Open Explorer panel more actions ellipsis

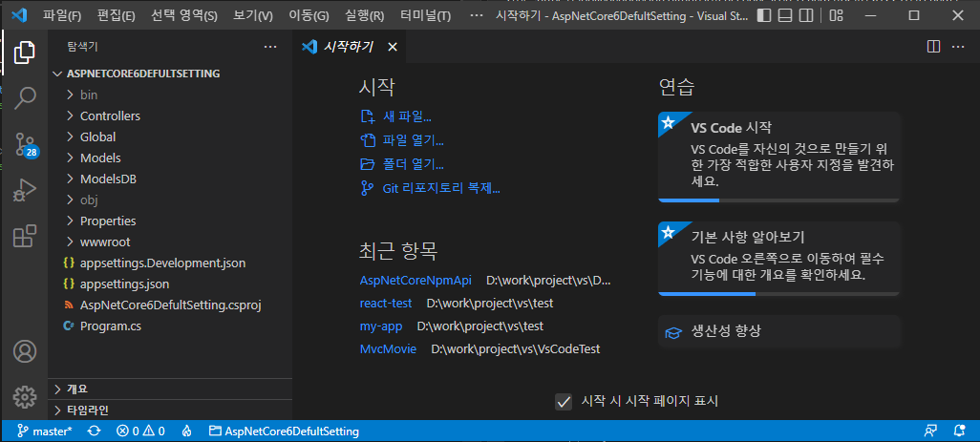(270, 46)
